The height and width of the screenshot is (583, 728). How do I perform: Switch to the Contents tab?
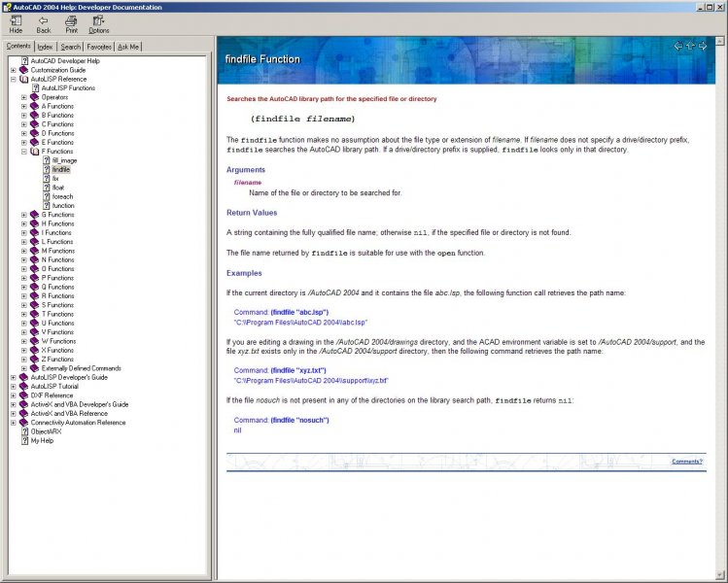click(x=18, y=46)
